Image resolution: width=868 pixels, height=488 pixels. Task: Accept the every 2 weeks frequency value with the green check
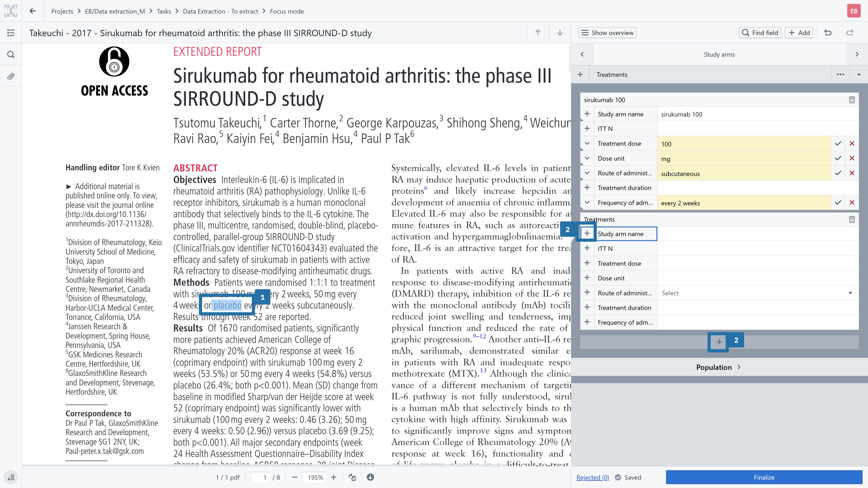[838, 203]
